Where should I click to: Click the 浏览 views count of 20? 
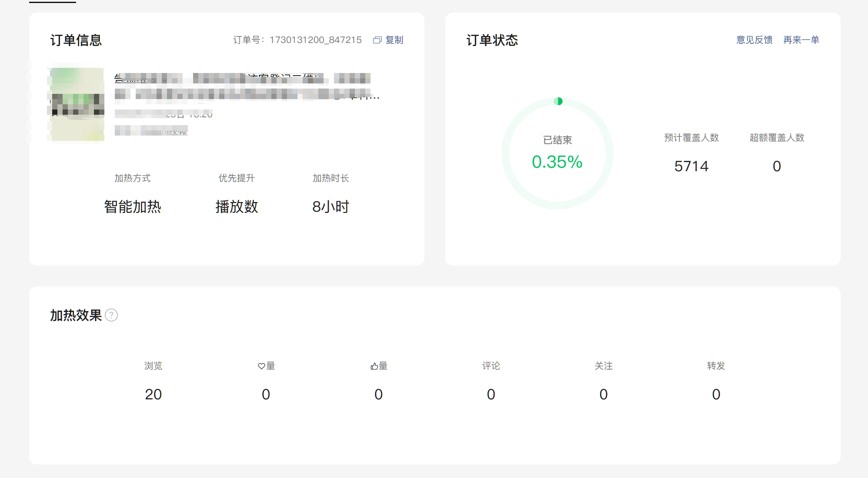pyautogui.click(x=153, y=394)
